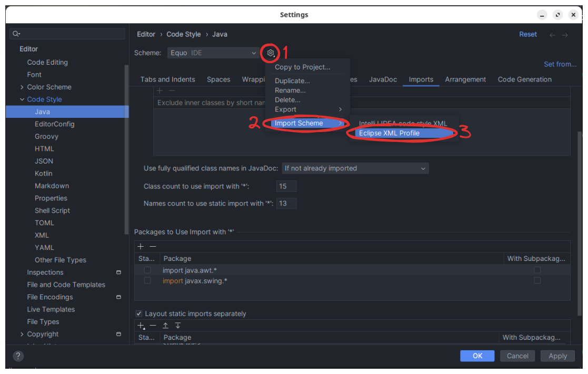Screen dimensions: 588x374
Task: Select the Imports tab
Action: tap(421, 79)
